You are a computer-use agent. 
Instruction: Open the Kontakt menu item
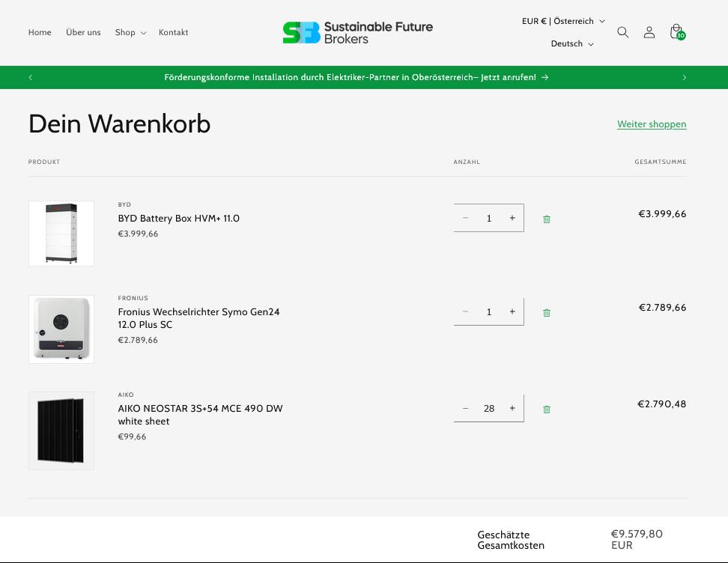coord(173,32)
